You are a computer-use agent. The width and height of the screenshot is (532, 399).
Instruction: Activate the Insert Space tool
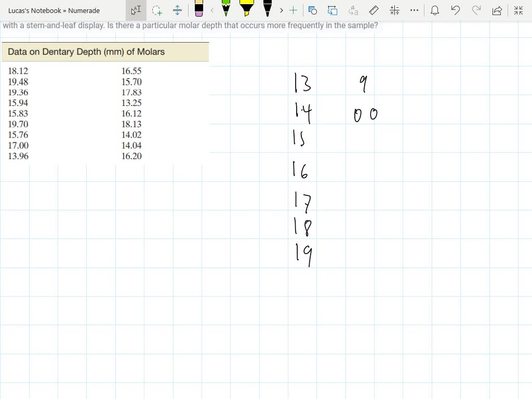pos(178,10)
